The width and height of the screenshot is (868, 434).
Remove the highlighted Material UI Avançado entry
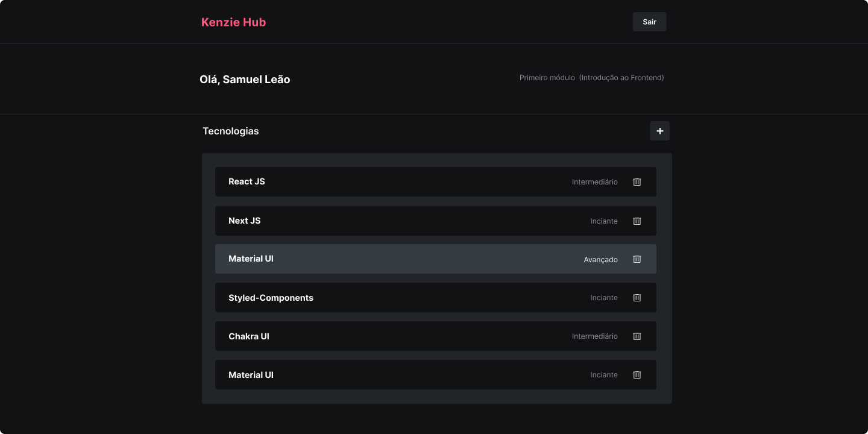pyautogui.click(x=637, y=259)
